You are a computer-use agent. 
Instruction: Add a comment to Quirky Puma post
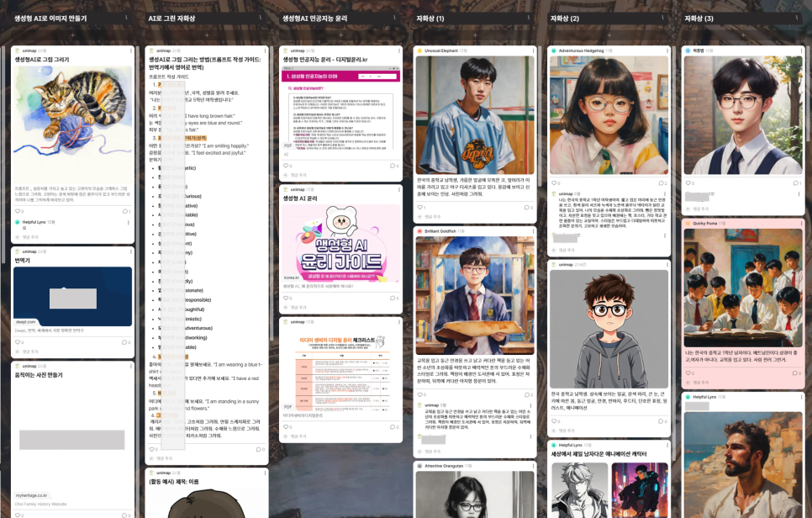tap(743, 383)
